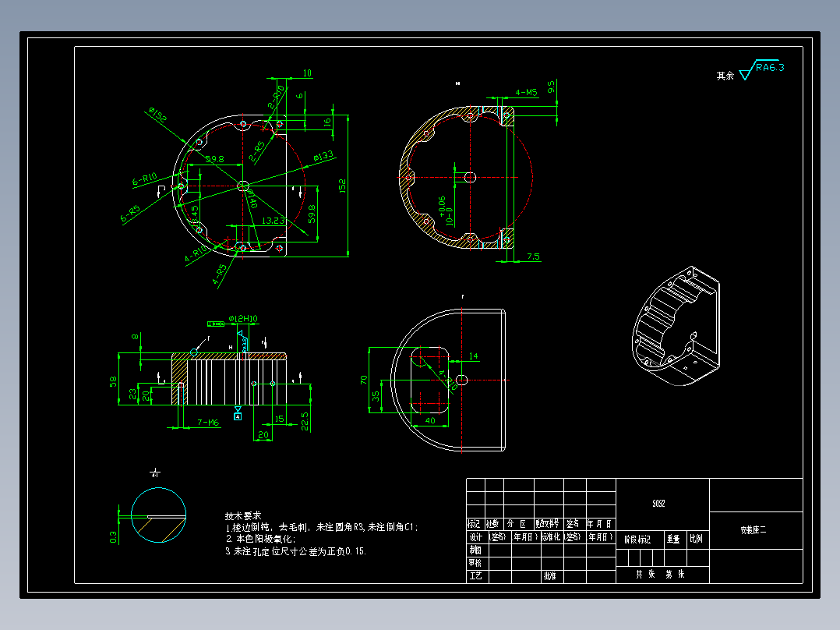This screenshot has height=630, width=840.
Task: Select the 处数 cell in title block
Action: pyautogui.click(x=492, y=524)
